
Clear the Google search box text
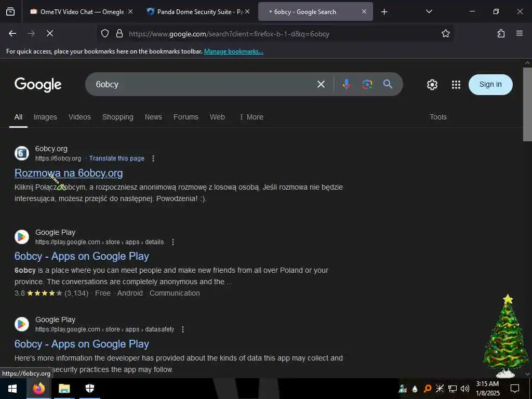(321, 84)
